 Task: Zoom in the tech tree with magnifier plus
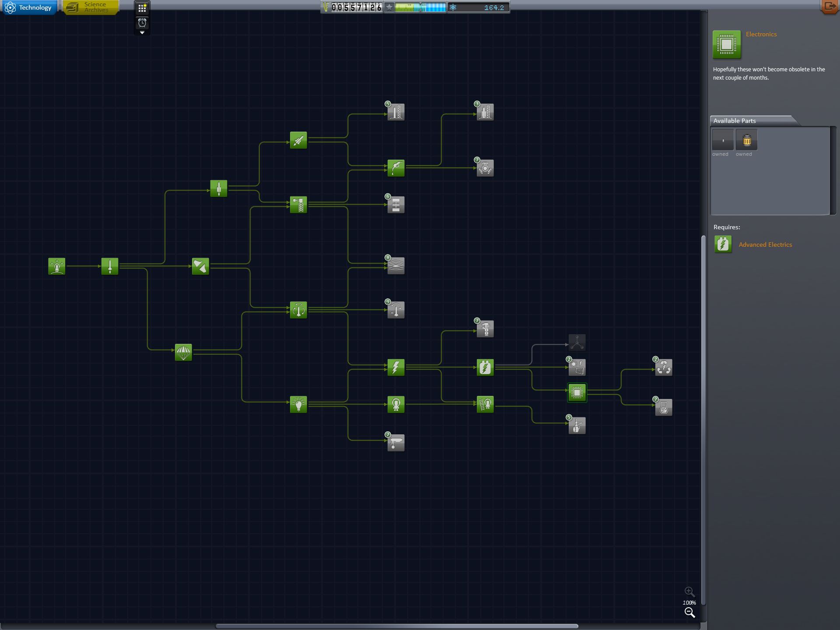689,592
